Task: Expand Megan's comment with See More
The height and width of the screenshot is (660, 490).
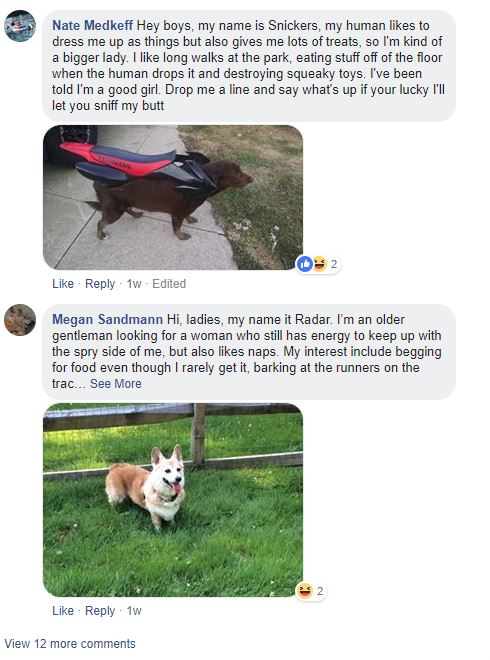Action: point(116,383)
